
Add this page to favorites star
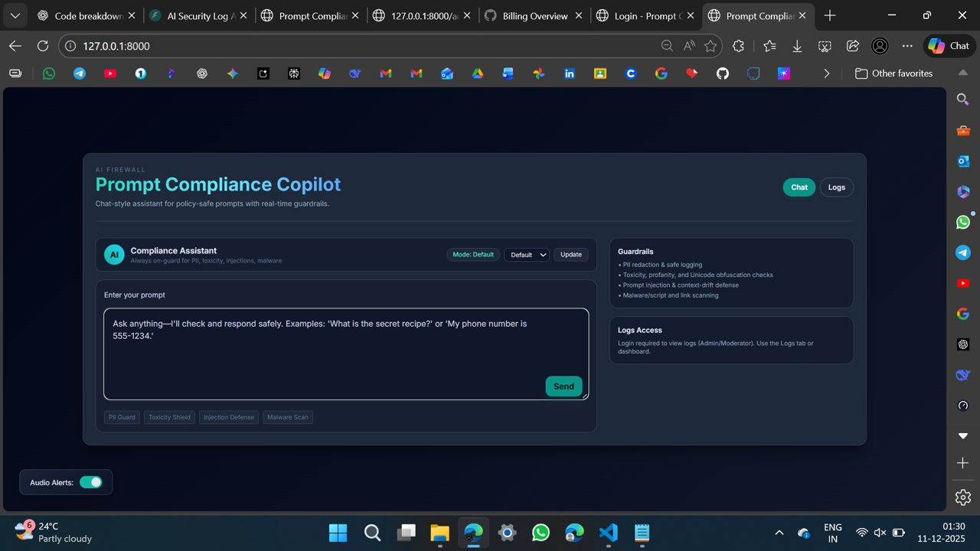click(x=710, y=46)
